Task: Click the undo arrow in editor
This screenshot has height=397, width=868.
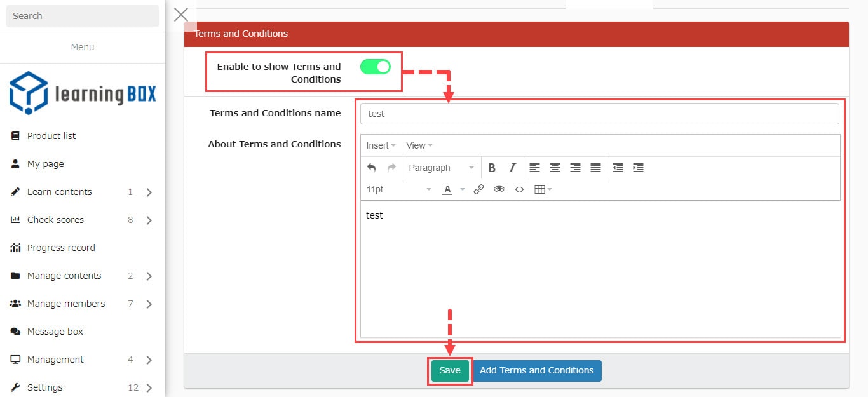Action: 372,168
